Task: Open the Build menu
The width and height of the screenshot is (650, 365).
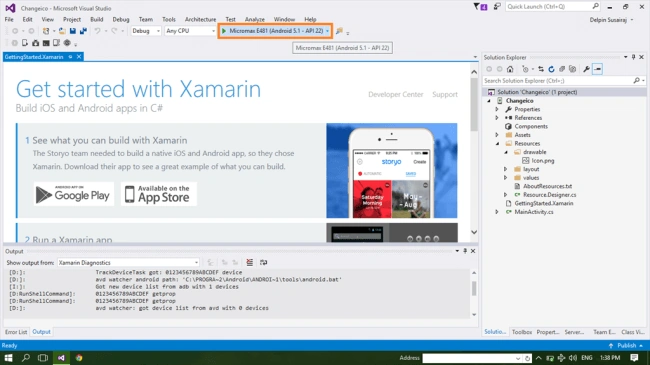Action: [97, 19]
